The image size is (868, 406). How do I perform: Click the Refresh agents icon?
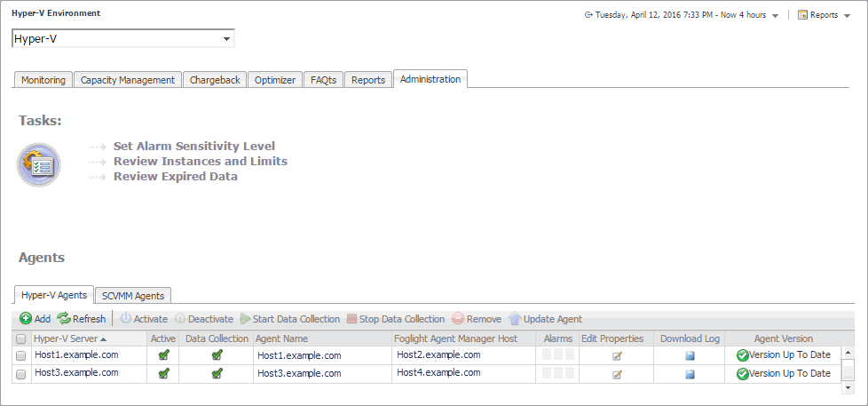64,318
